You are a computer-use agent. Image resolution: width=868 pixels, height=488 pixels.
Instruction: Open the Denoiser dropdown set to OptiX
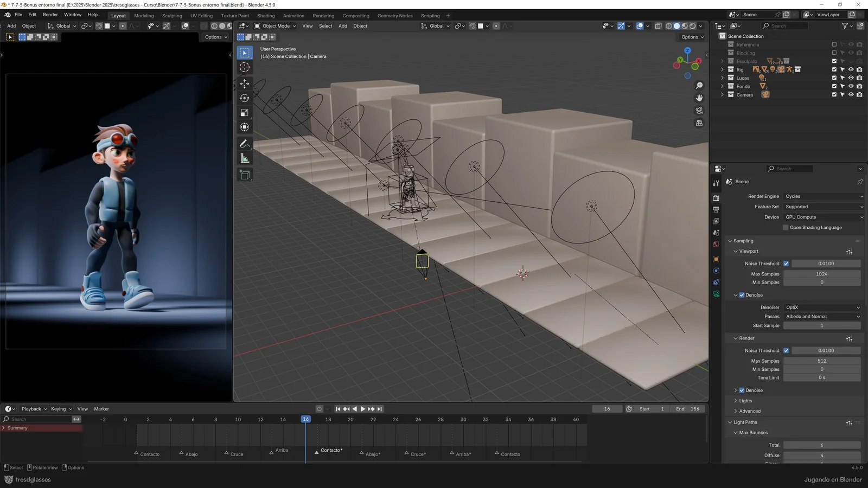tap(822, 307)
